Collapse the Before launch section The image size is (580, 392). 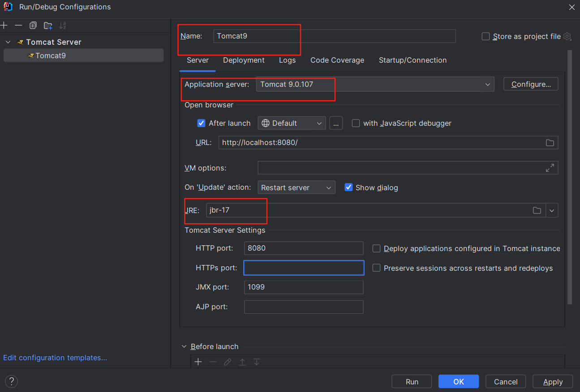click(184, 346)
